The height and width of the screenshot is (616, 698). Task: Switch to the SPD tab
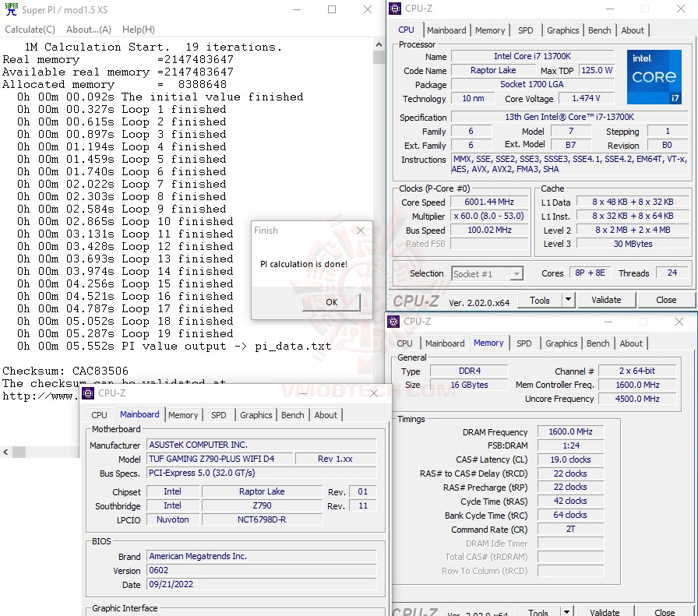point(526,30)
